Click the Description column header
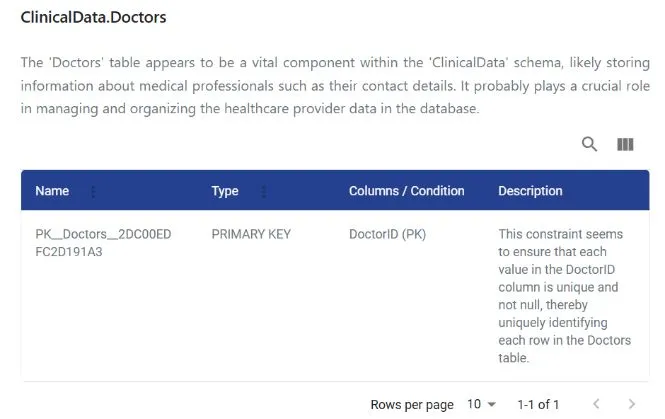 [x=530, y=191]
